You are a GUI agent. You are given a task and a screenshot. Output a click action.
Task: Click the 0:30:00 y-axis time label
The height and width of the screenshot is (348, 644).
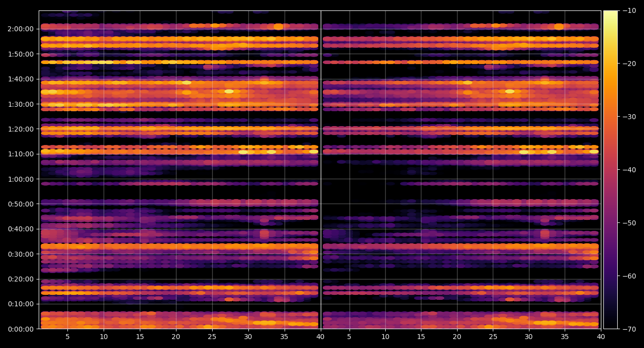coord(20,254)
